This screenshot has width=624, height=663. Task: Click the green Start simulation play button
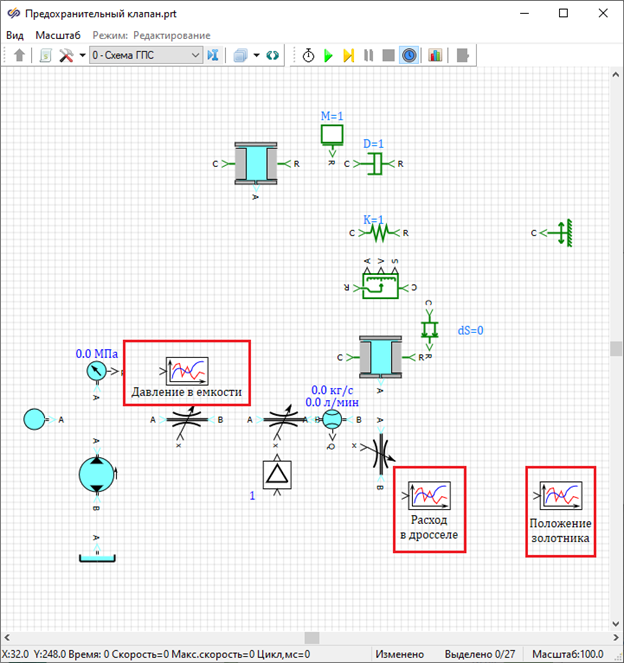coord(328,55)
